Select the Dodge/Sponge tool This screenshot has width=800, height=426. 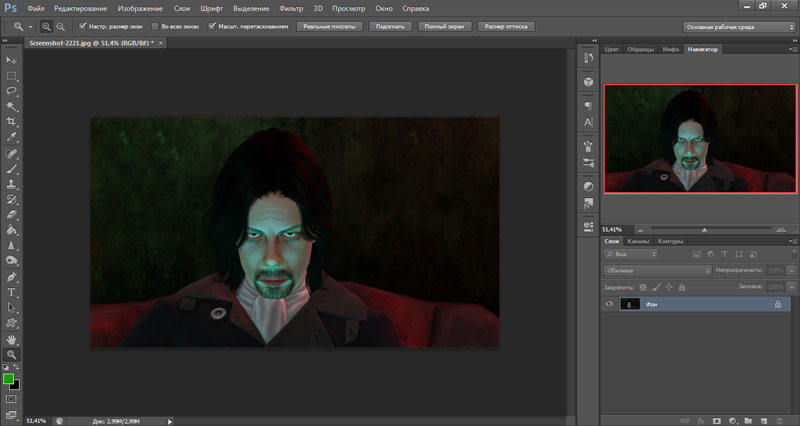pyautogui.click(x=11, y=260)
